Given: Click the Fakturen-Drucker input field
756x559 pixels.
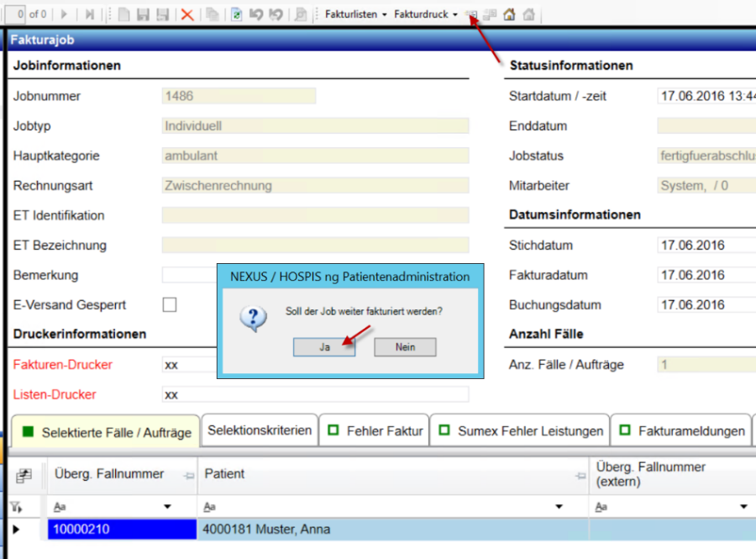Looking at the screenshot, I should (x=190, y=365).
